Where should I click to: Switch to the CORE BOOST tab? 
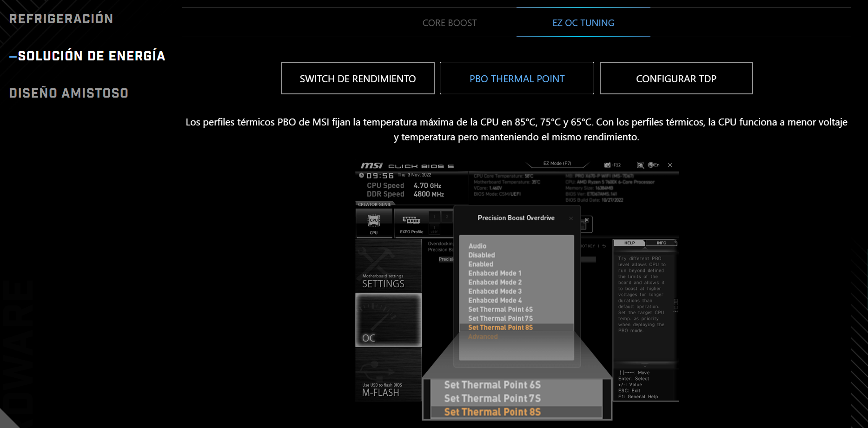tap(450, 23)
